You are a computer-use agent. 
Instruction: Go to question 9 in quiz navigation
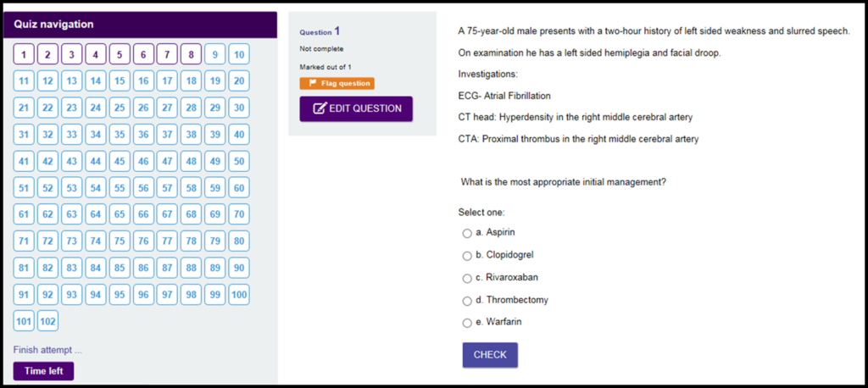(214, 54)
